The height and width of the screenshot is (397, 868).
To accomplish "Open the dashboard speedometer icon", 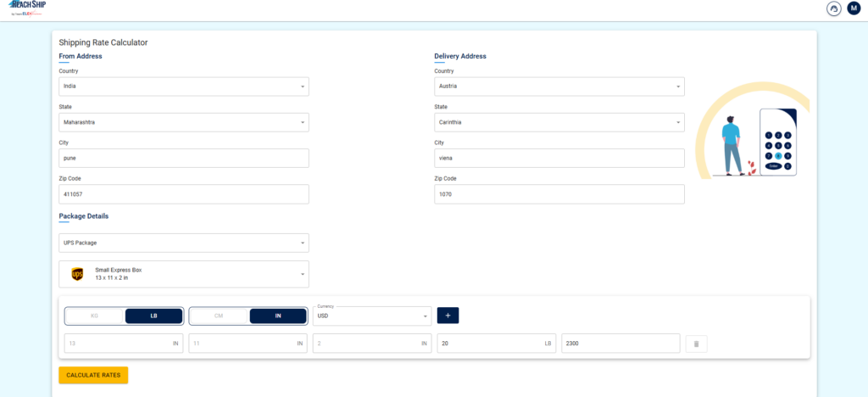I will 834,8.
